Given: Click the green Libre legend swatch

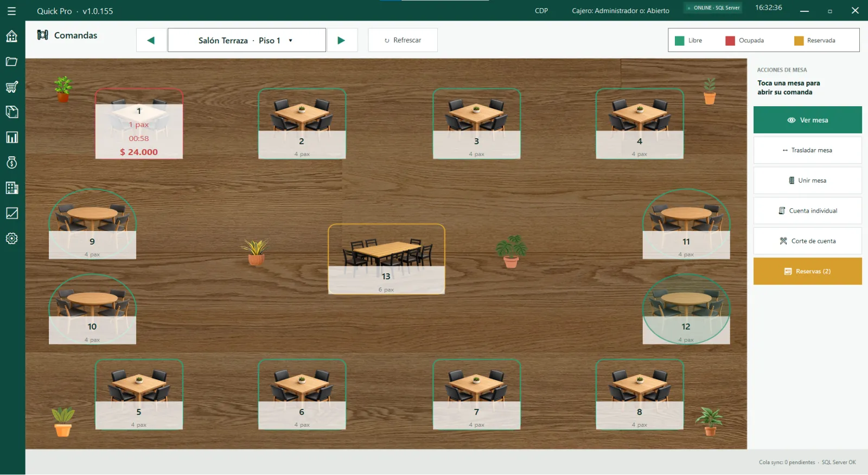Looking at the screenshot, I should [x=679, y=41].
